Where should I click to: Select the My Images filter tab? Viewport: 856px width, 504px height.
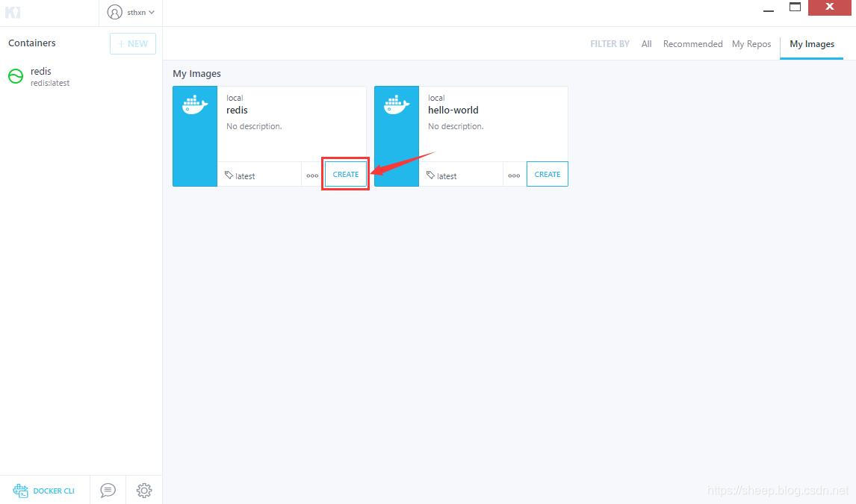(812, 44)
